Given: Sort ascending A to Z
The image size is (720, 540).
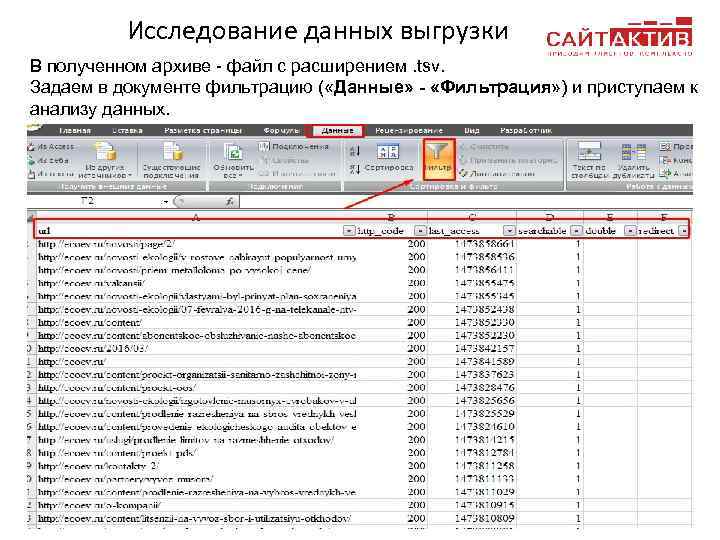Looking at the screenshot, I should [355, 151].
